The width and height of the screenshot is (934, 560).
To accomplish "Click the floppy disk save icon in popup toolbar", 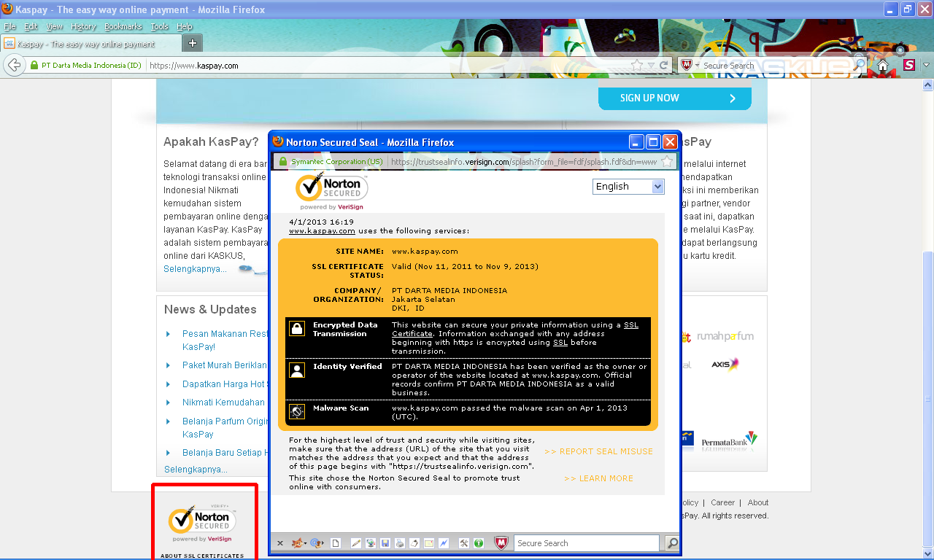I will (385, 543).
